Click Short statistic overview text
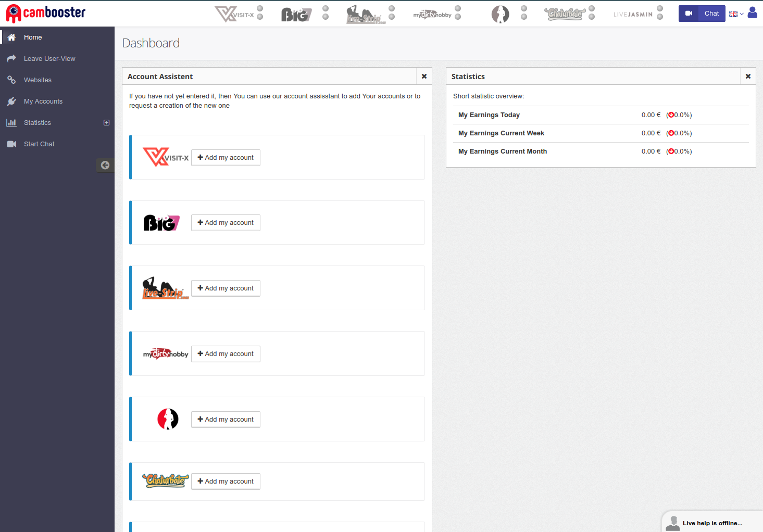Viewport: 763px width, 532px height. point(489,96)
